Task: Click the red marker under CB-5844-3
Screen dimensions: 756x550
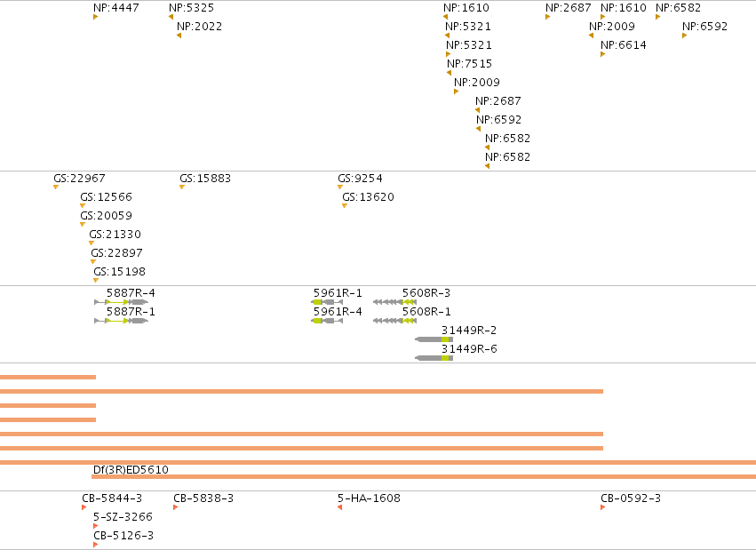Action: coord(84,507)
